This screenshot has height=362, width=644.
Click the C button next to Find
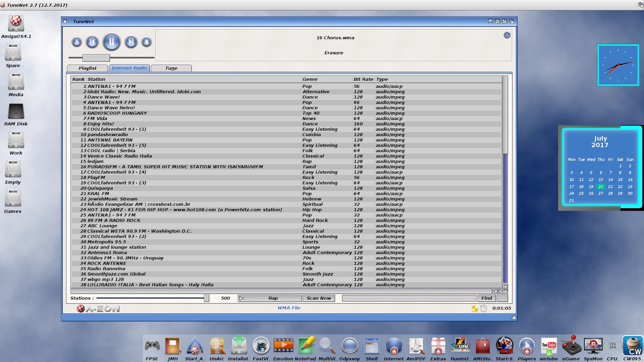502,298
